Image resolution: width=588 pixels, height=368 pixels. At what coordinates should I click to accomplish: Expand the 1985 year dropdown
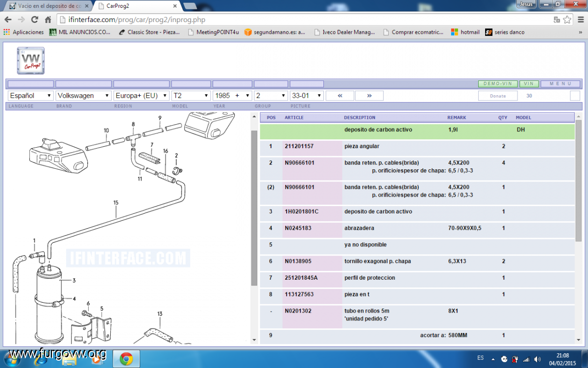point(232,96)
